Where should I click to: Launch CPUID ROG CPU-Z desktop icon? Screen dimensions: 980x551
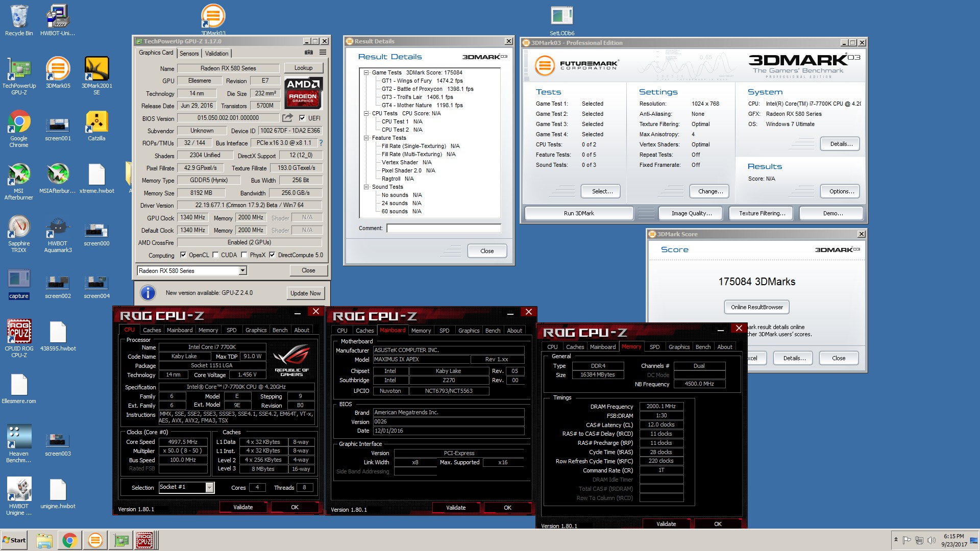19,338
